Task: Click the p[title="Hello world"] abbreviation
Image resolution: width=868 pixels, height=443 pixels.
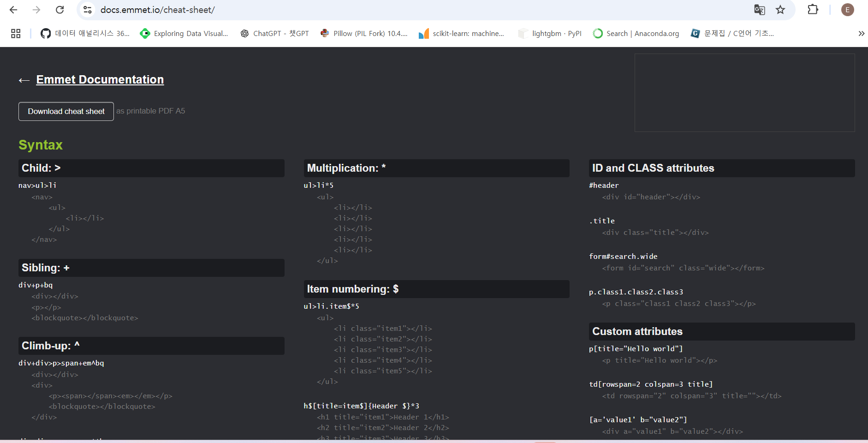Action: pyautogui.click(x=636, y=349)
